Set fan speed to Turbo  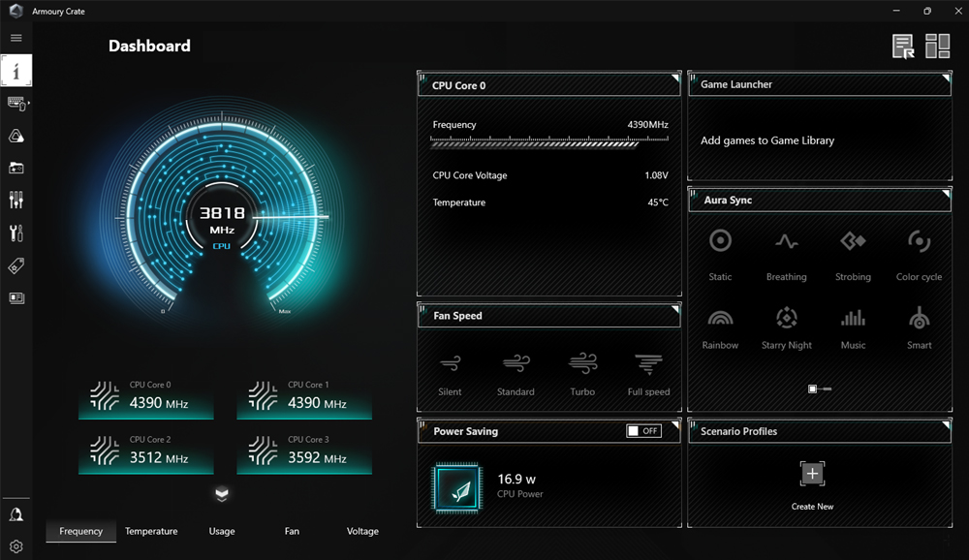(x=582, y=374)
